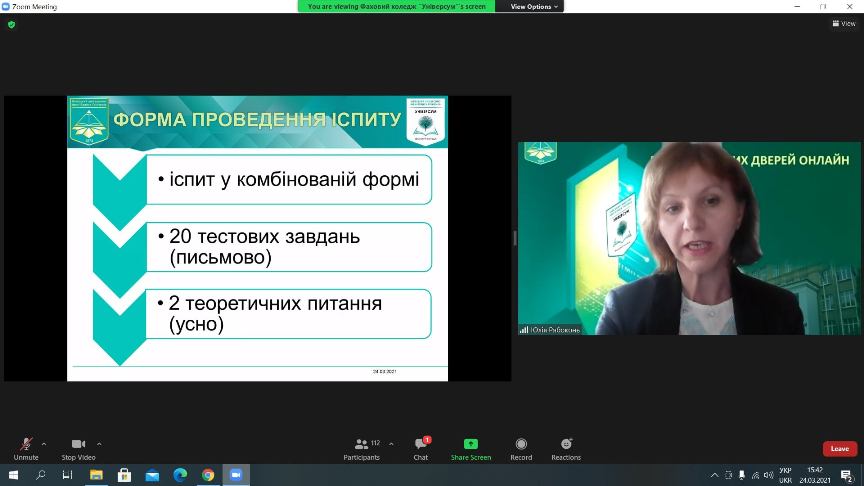Expand participants options arrow

[391, 444]
